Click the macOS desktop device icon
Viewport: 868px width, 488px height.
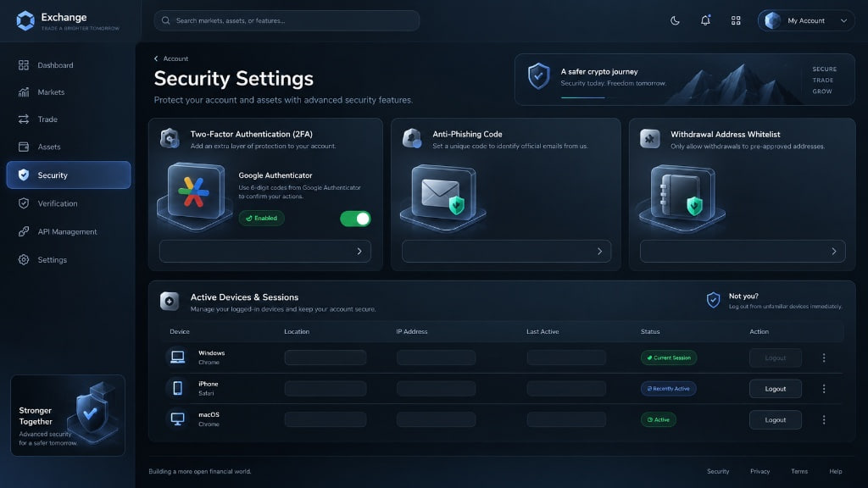point(178,419)
